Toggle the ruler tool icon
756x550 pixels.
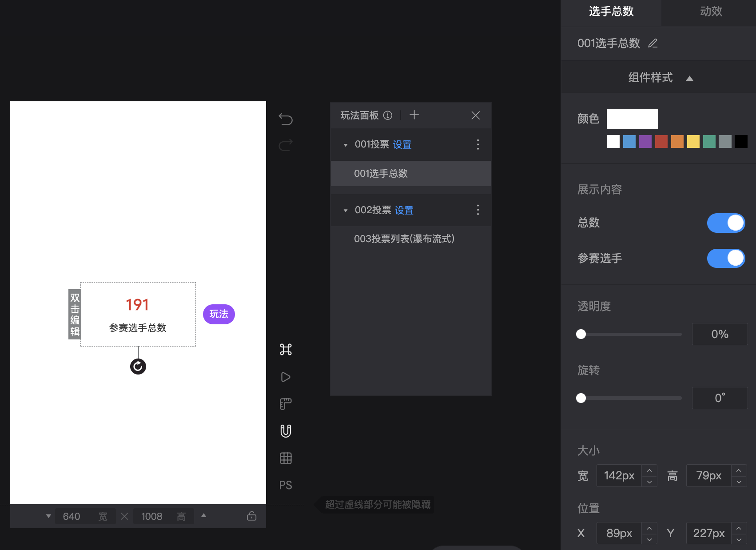[286, 404]
